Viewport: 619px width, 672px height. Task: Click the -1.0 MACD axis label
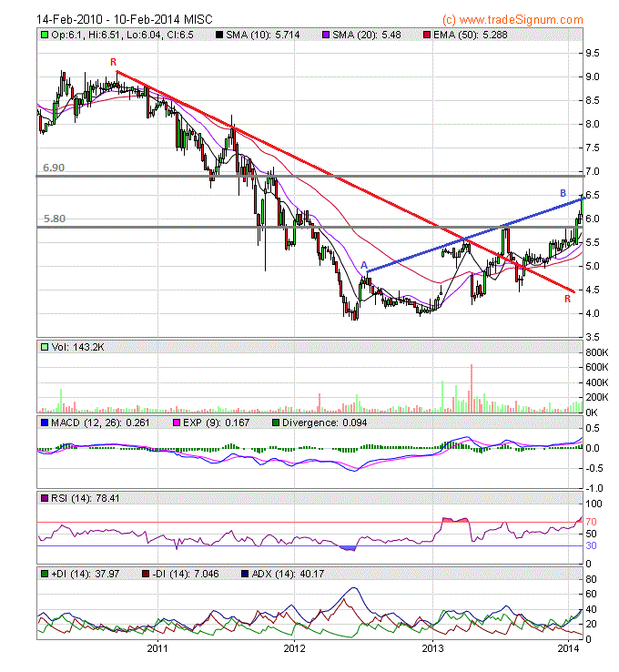(x=594, y=489)
